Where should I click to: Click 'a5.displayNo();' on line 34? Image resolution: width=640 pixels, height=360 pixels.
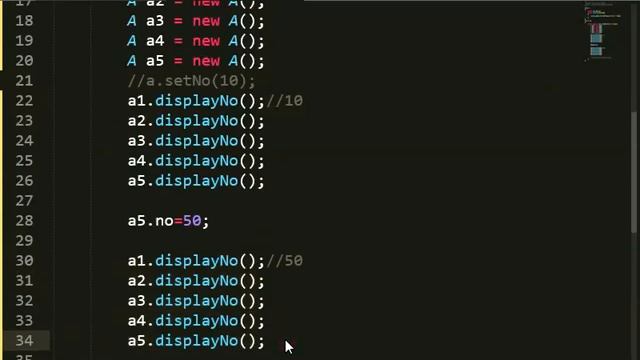[x=196, y=340]
